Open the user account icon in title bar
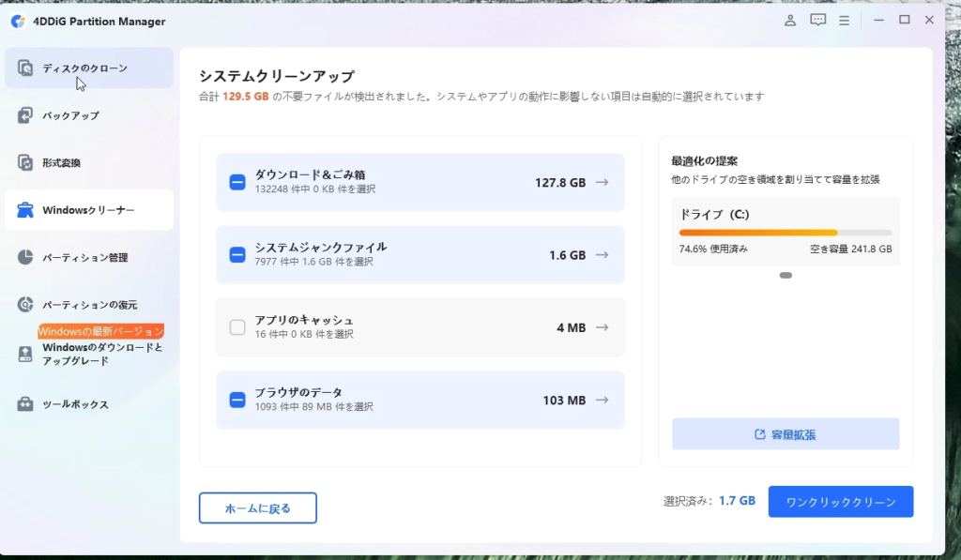The width and height of the screenshot is (961, 560). coord(790,20)
